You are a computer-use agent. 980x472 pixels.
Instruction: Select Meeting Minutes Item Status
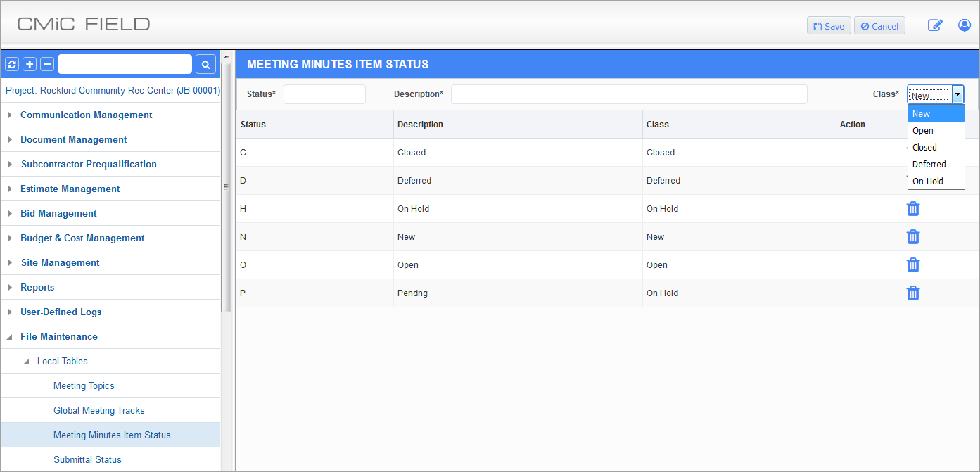(x=112, y=435)
